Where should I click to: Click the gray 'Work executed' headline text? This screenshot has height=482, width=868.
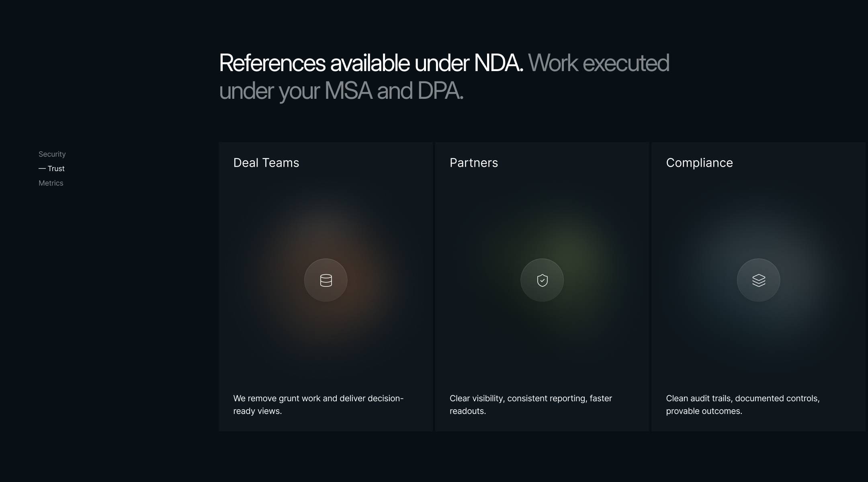(598, 63)
